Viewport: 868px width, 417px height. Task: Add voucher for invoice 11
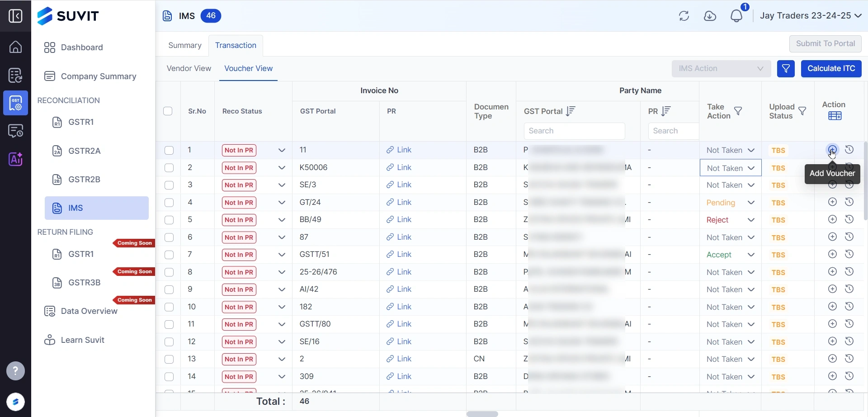(x=832, y=150)
